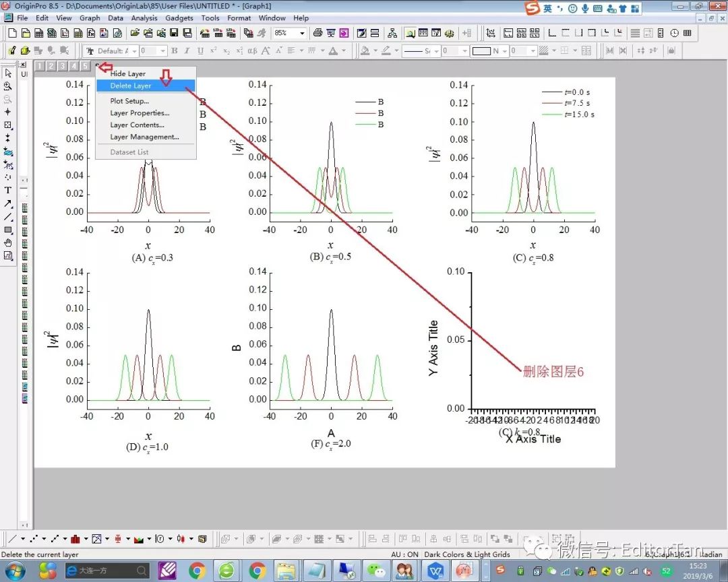This screenshot has height=582, width=728.
Task: Toggle Italic text formatting
Action: [187, 51]
